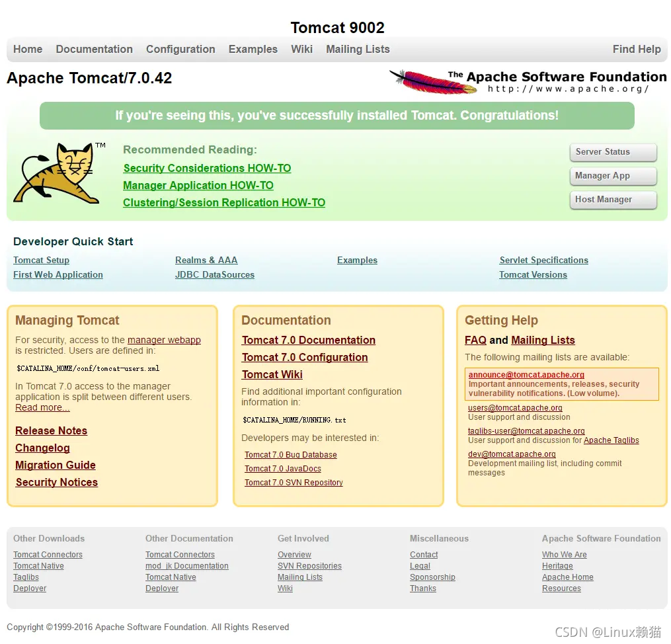
Task: Open Wiki in the top navigation bar
Action: point(301,49)
